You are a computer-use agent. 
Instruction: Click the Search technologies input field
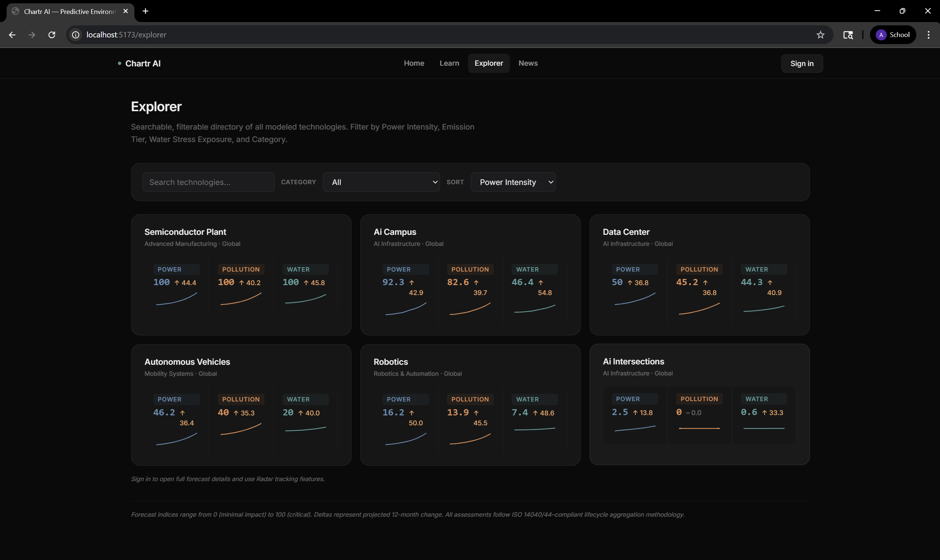click(x=209, y=182)
